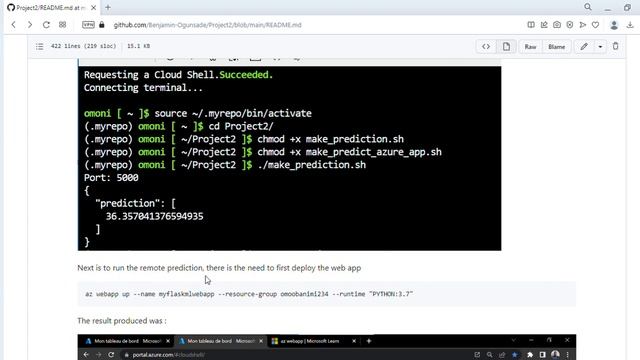
Task: Toggle the browser VPN badge
Action: [x=88, y=25]
